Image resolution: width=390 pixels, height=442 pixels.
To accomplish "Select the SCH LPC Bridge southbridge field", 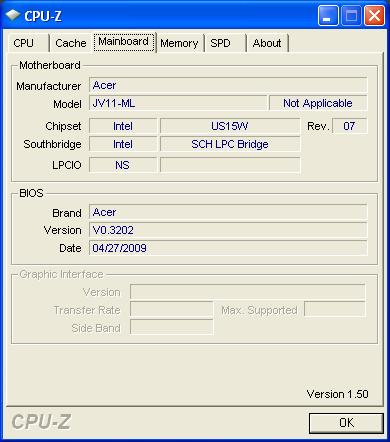I will pos(230,144).
